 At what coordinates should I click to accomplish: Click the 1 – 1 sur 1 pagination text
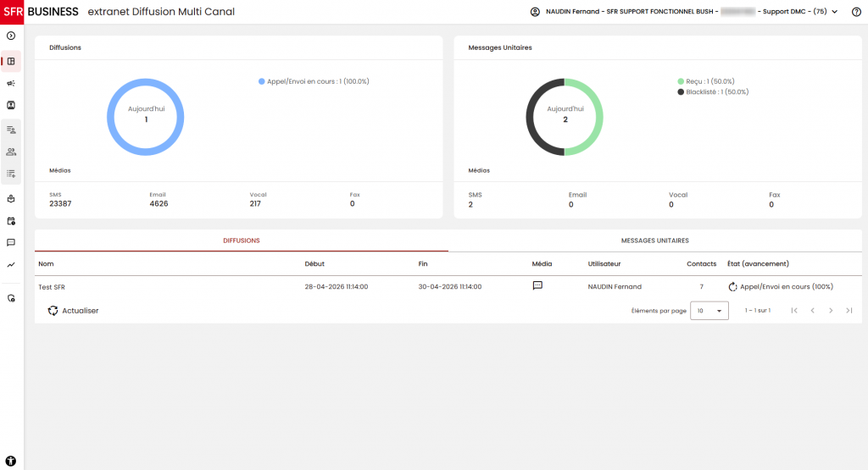pos(758,311)
